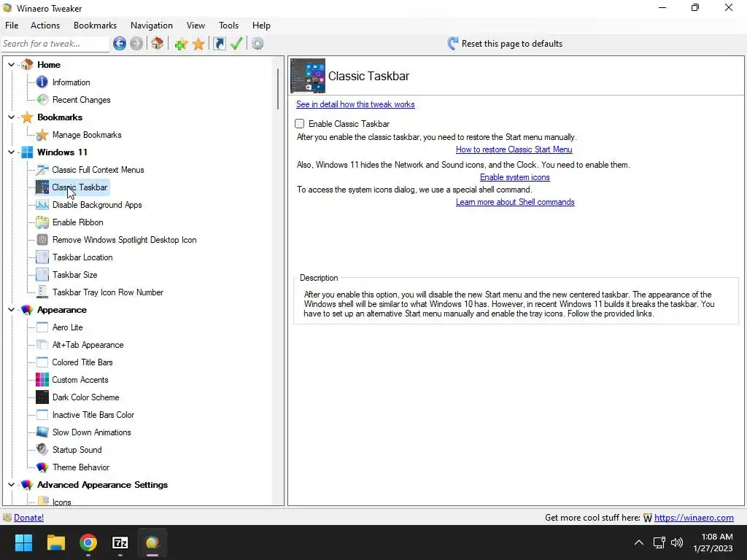Screen dimensions: 747x560
Task: Collapse the Advanced Appearance Settings node
Action: pos(12,485)
